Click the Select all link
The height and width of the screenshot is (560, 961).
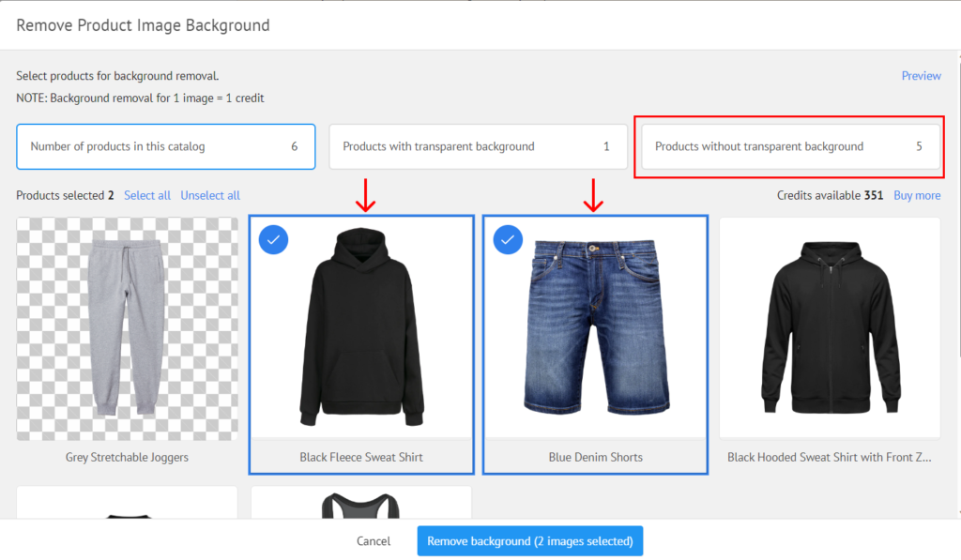pos(147,195)
